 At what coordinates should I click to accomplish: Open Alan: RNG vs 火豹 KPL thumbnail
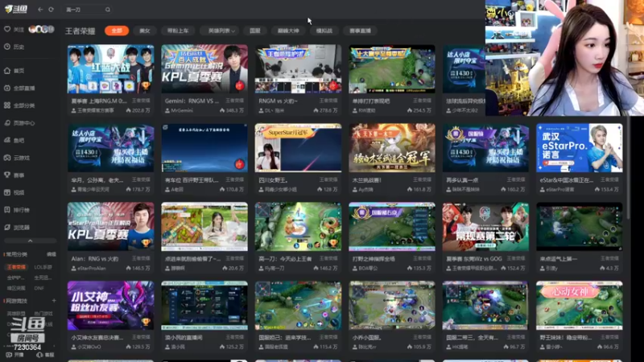tap(110, 227)
